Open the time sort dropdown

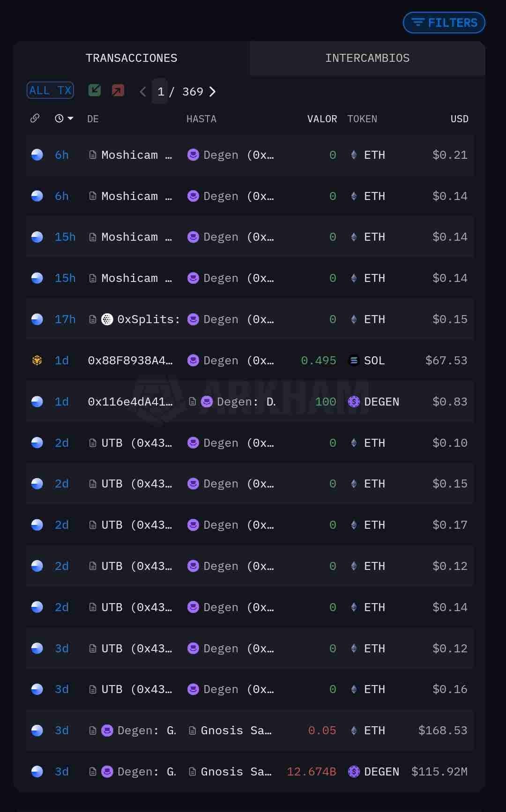(64, 118)
